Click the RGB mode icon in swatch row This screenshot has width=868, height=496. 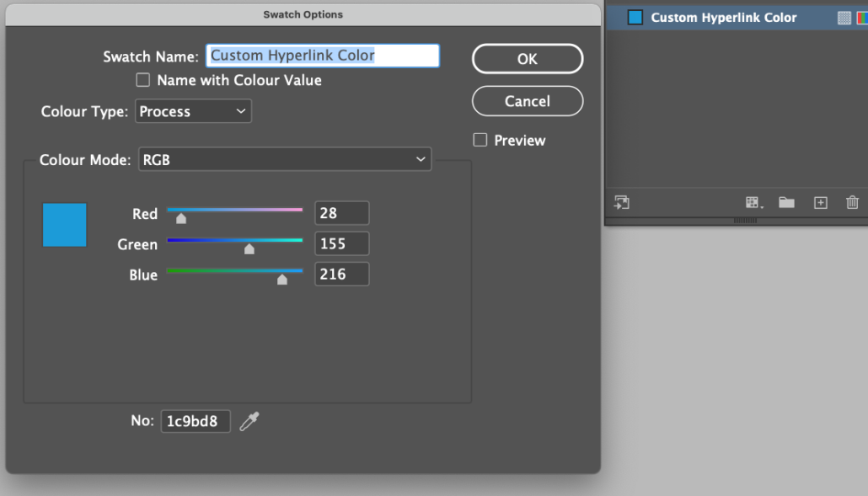[x=861, y=18]
